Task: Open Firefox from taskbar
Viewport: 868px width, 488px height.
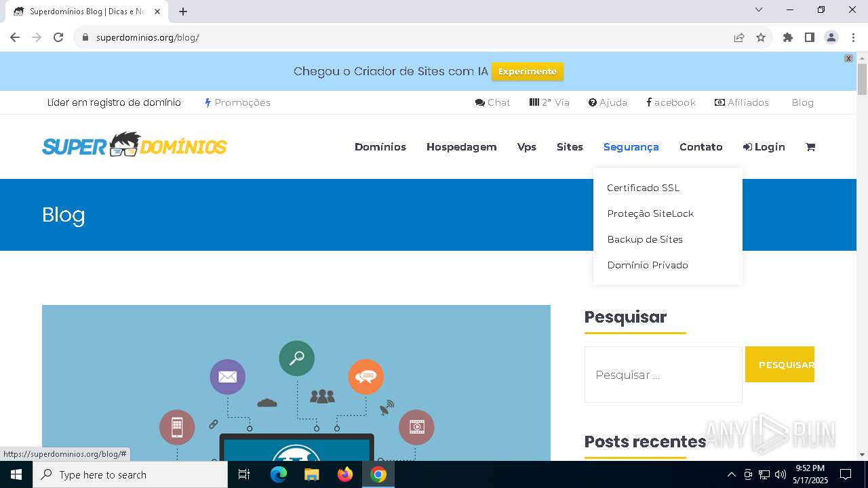Action: (x=344, y=474)
